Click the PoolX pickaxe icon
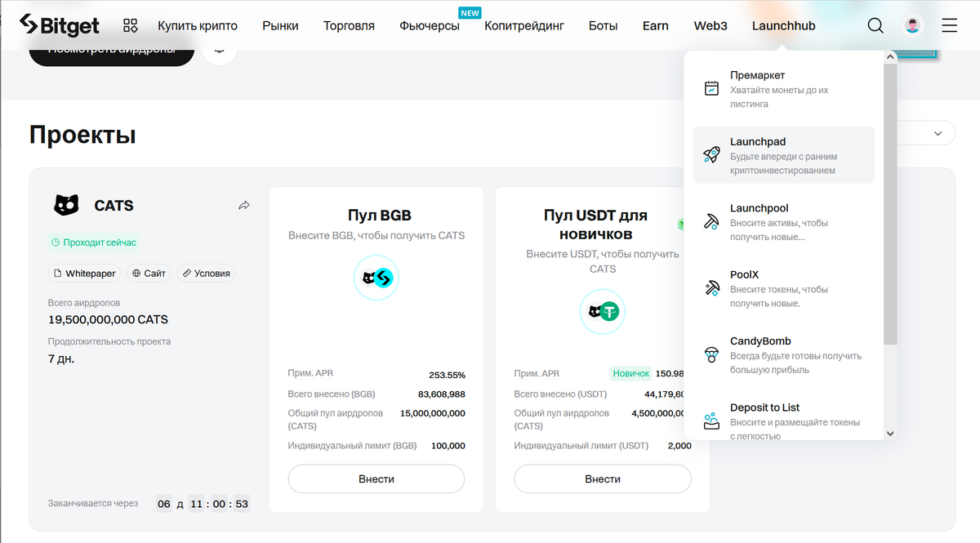The height and width of the screenshot is (543, 980). point(712,287)
